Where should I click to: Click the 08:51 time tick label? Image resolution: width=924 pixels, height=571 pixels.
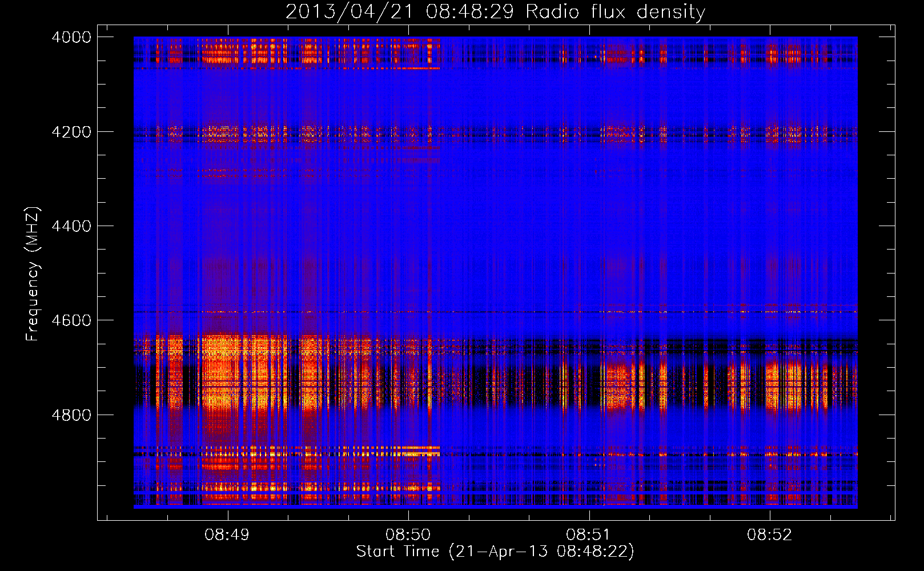point(589,534)
